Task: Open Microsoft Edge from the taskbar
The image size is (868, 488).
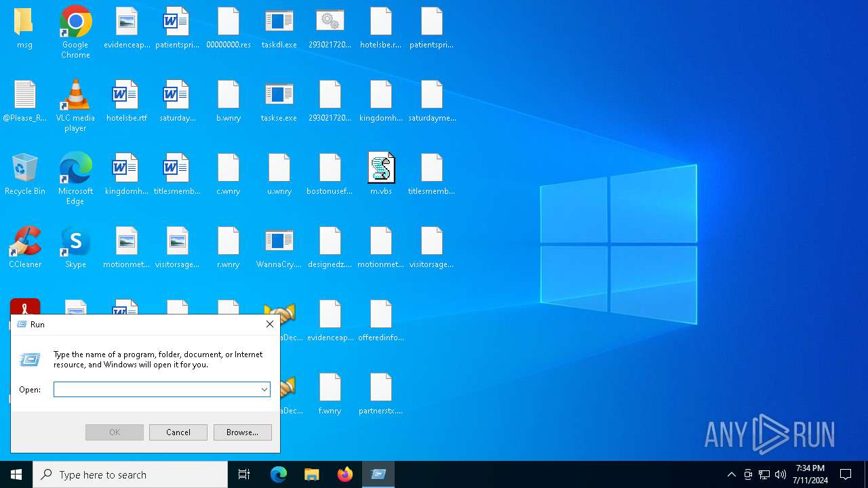Action: pos(279,474)
